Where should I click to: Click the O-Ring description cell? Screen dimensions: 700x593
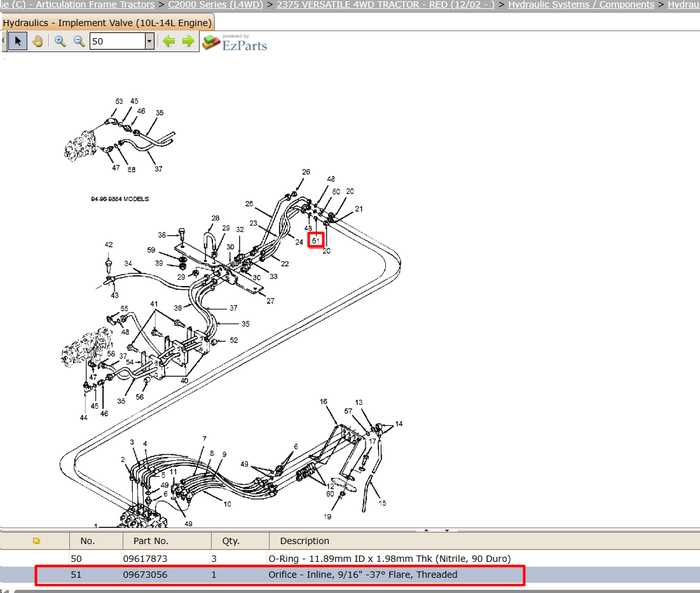coord(389,559)
